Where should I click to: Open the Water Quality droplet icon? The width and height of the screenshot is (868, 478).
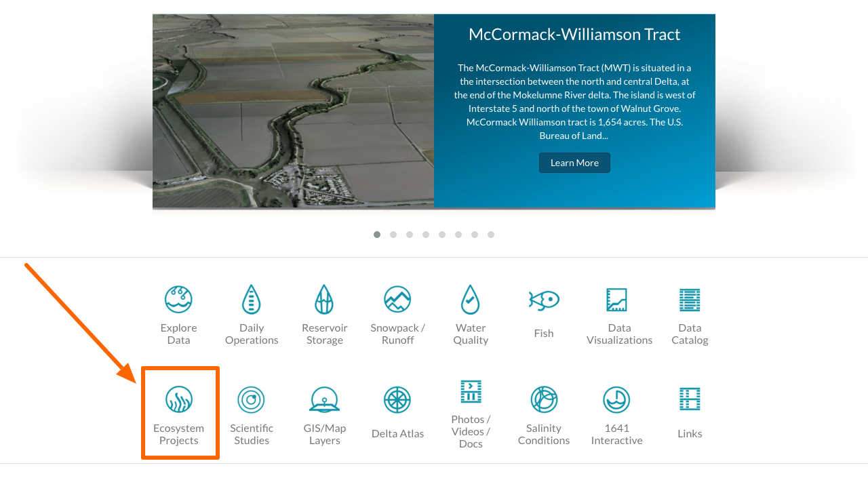click(471, 299)
